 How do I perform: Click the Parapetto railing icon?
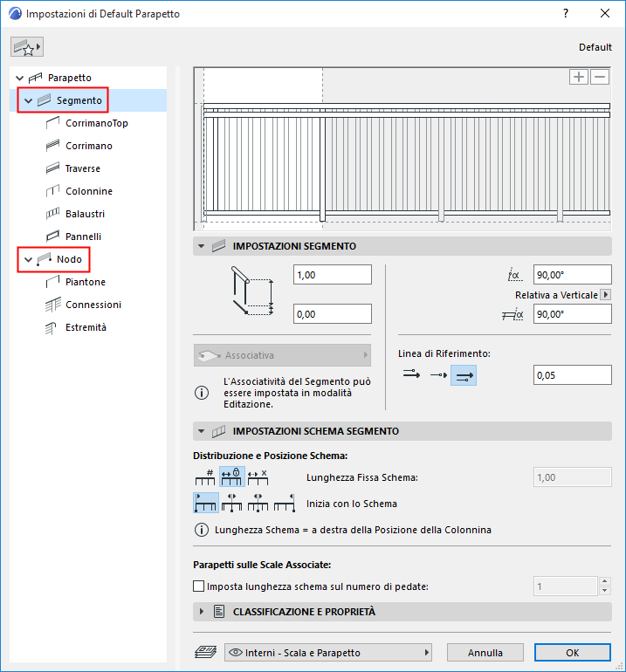click(35, 78)
